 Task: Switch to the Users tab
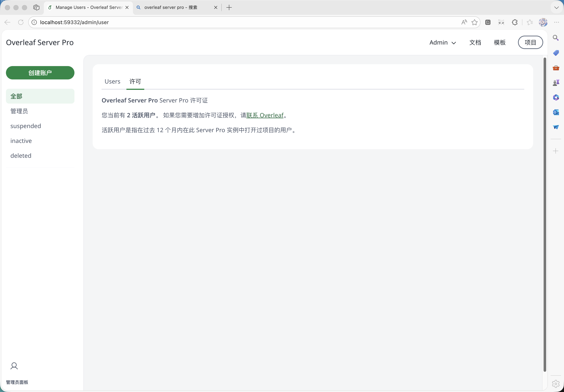pyautogui.click(x=113, y=81)
